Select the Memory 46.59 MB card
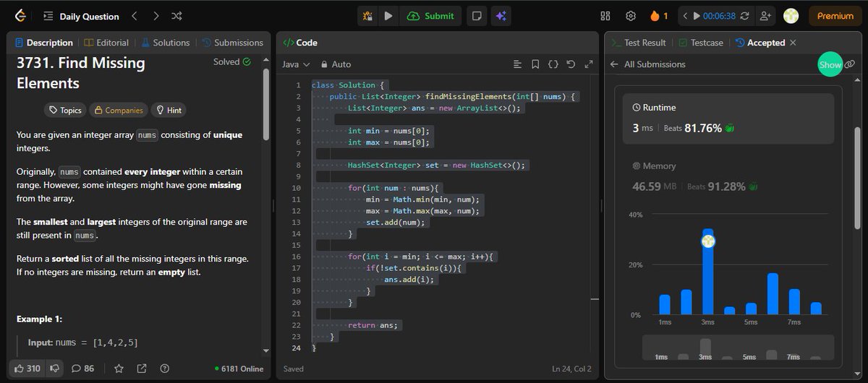868x383 pixels. [x=728, y=176]
